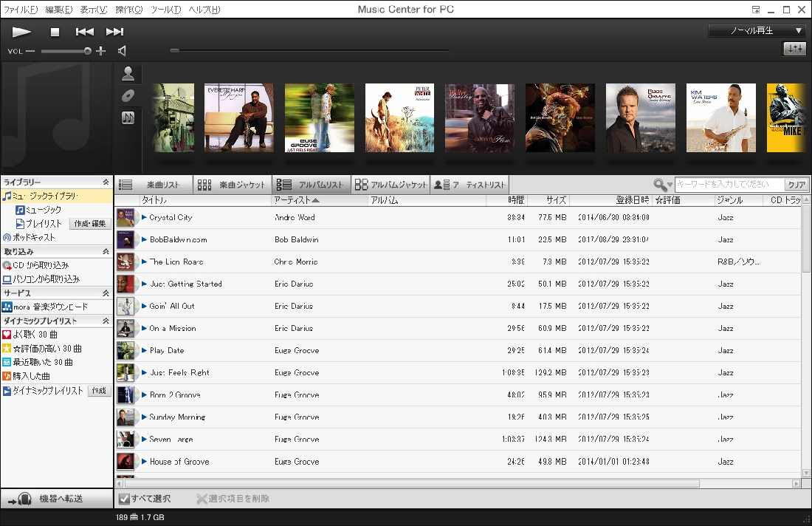Sort by ジャンル column header

point(738,200)
